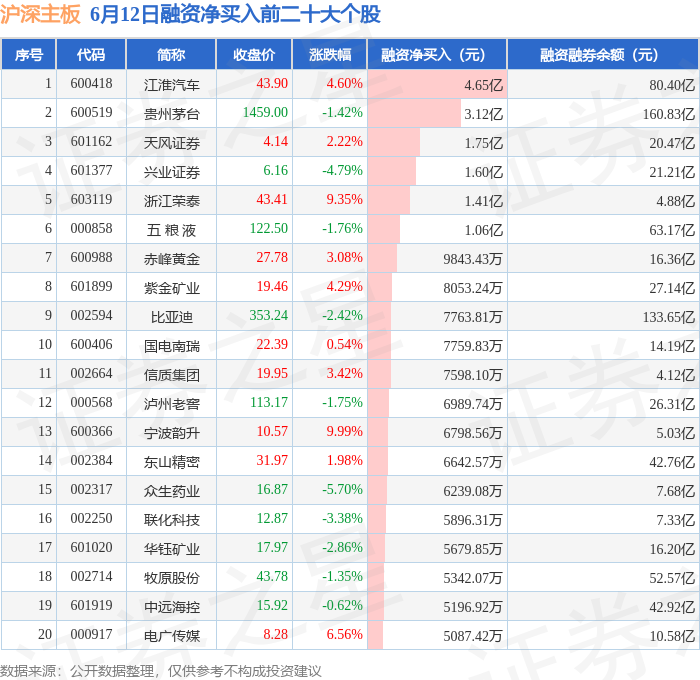This screenshot has height=680, width=700.
Task: Select stock name 贵州茅台
Action: (x=171, y=114)
